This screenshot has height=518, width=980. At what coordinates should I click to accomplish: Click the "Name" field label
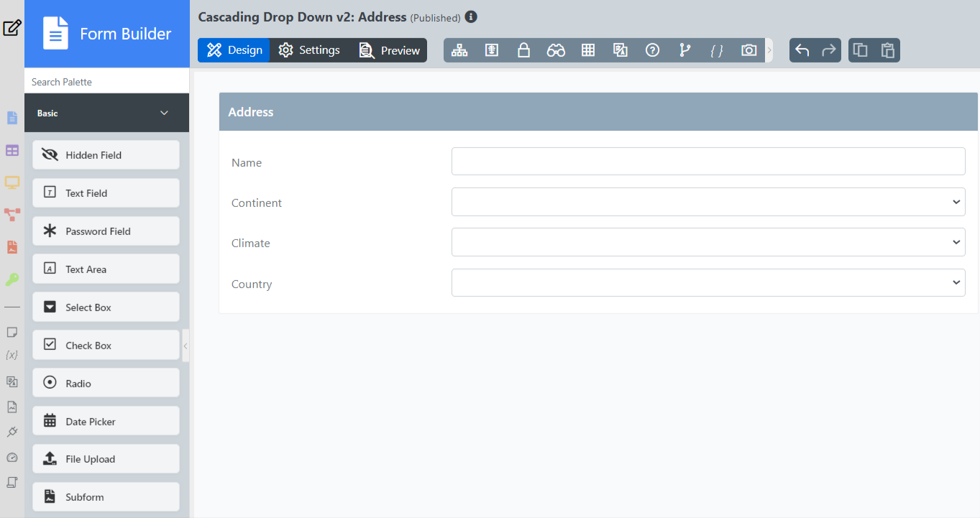tap(247, 163)
